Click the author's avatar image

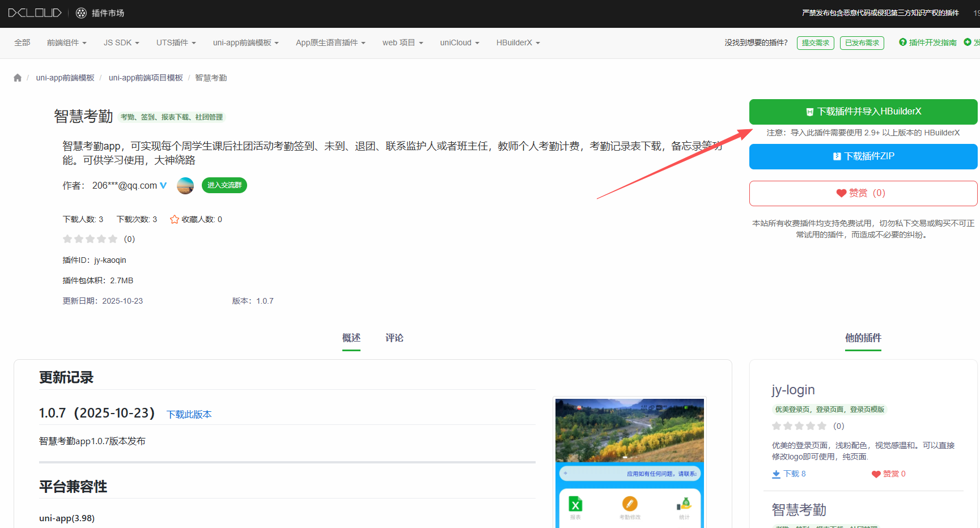pos(185,185)
